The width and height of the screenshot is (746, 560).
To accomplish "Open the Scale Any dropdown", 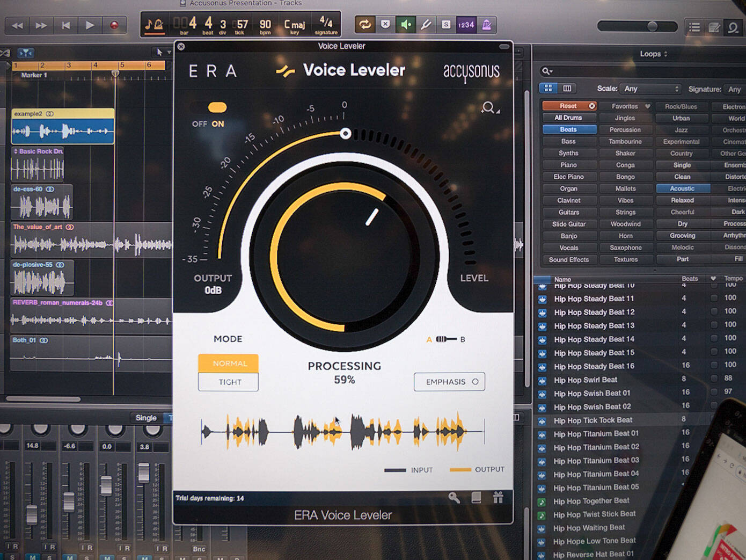I will pyautogui.click(x=650, y=89).
